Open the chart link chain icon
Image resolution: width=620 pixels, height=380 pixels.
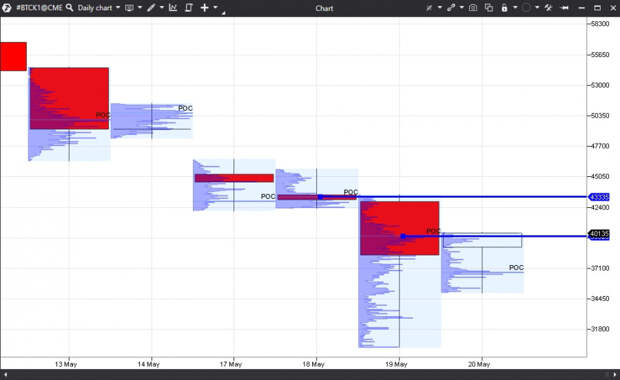click(451, 8)
